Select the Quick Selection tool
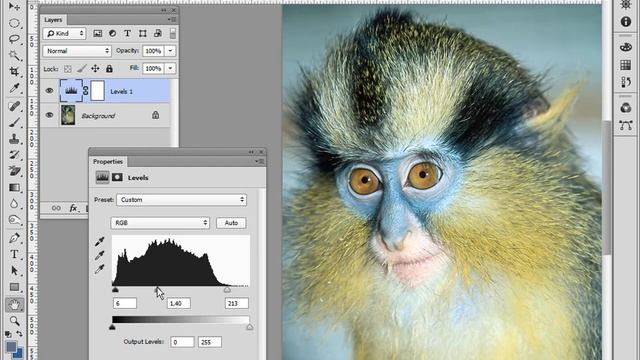This screenshot has width=640, height=360. tap(14, 55)
